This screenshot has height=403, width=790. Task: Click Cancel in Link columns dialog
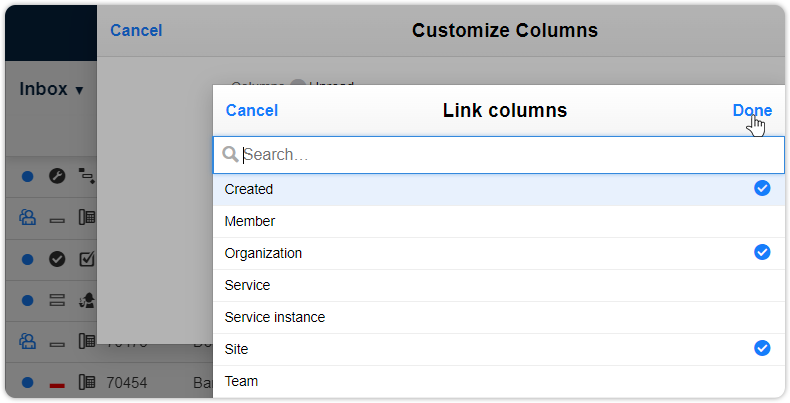click(x=252, y=110)
